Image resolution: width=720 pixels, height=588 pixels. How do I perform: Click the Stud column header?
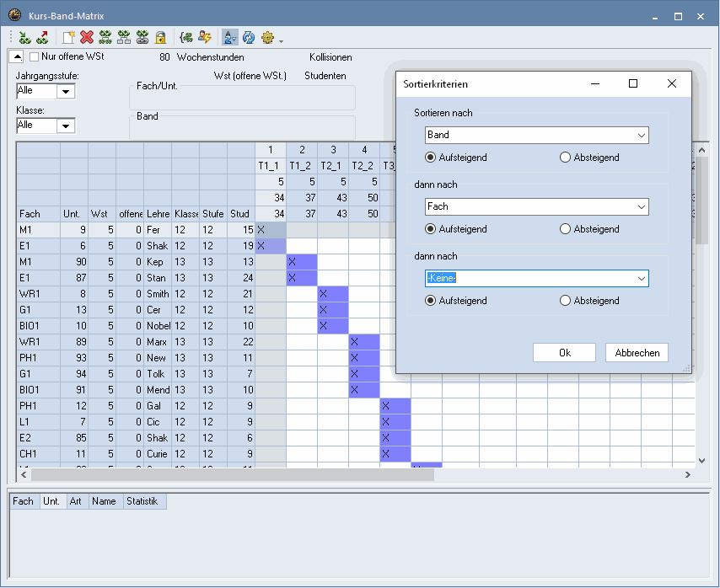click(241, 214)
